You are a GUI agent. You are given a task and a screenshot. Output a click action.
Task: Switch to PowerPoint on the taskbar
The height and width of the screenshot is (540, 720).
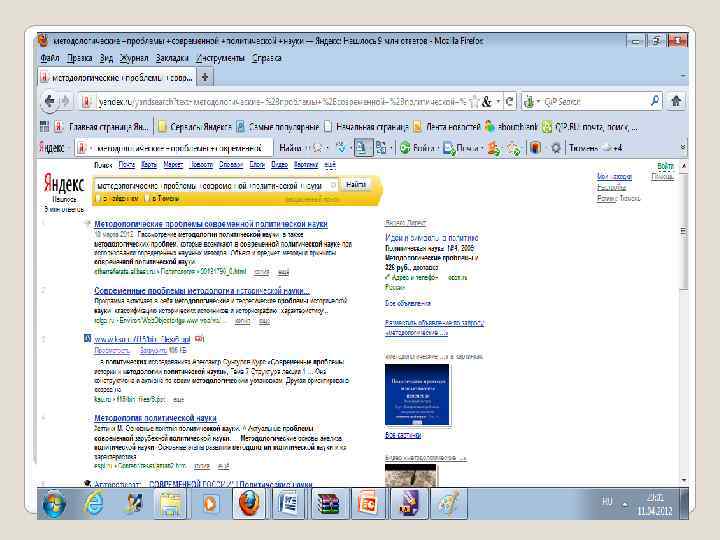coord(367,504)
